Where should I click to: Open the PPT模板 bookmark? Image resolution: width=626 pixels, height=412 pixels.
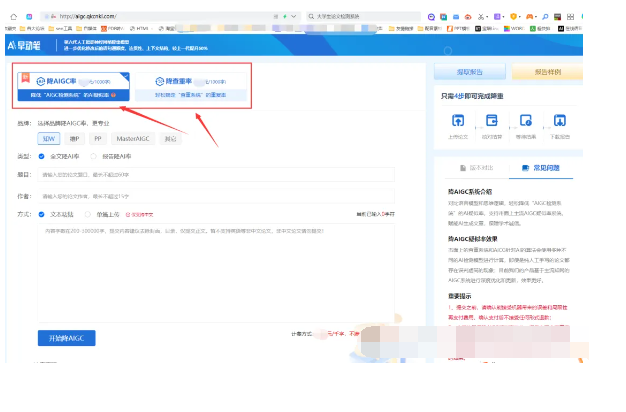[x=458, y=28]
